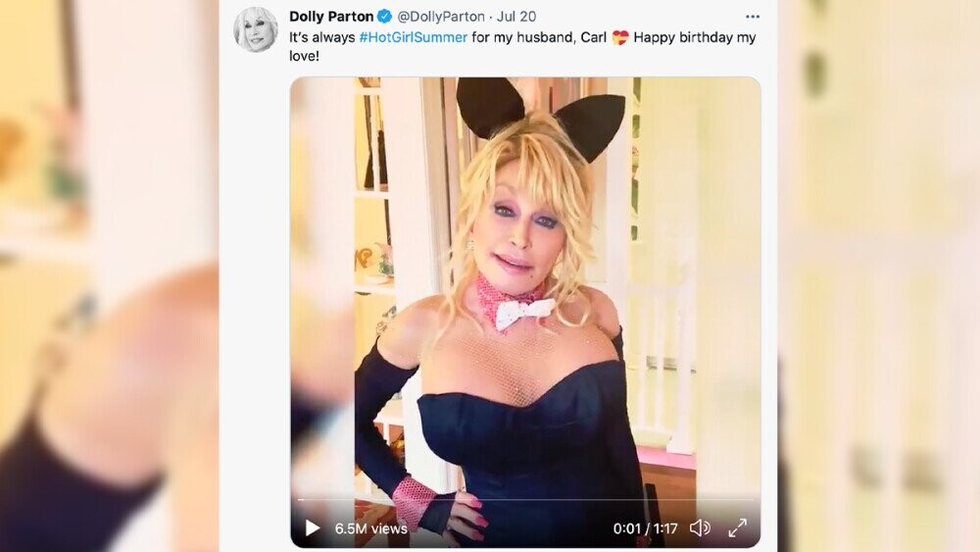Open Dolly Parton's profile picture
The width and height of the screenshot is (980, 552).
255,28
